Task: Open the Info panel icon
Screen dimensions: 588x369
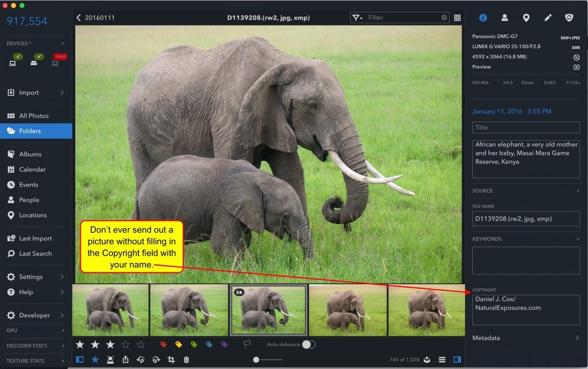Action: (x=483, y=18)
